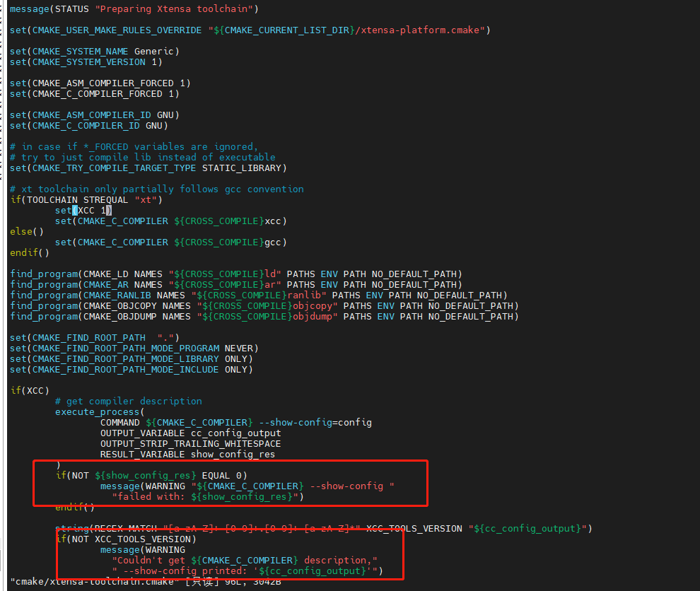Click the scrollbar at the right edge
Viewport: 700px width, 591px height.
(696, 283)
